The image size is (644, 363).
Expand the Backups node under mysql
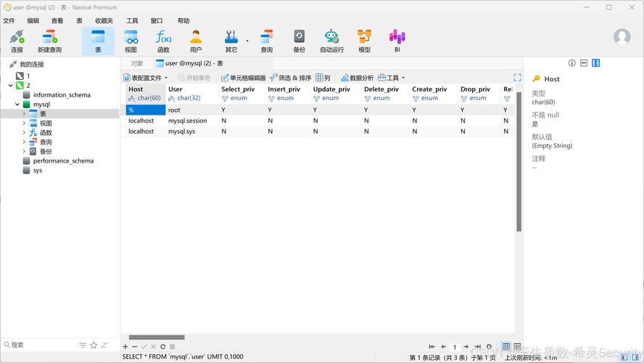[24, 151]
